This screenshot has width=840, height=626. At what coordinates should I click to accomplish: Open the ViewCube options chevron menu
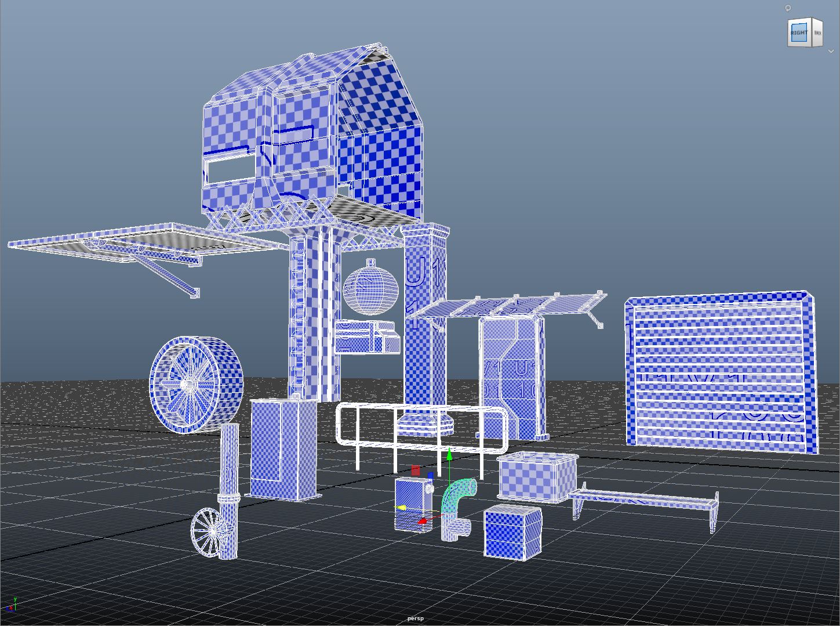point(832,51)
